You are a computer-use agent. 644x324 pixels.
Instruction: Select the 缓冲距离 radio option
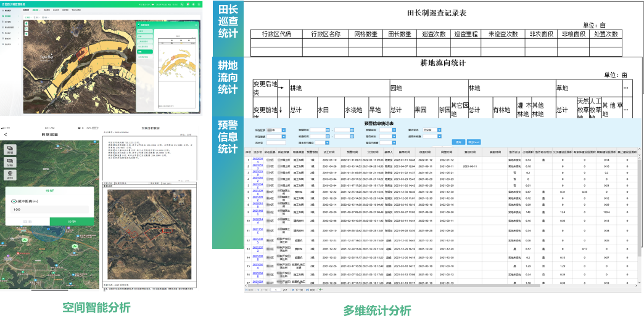(x=14, y=201)
